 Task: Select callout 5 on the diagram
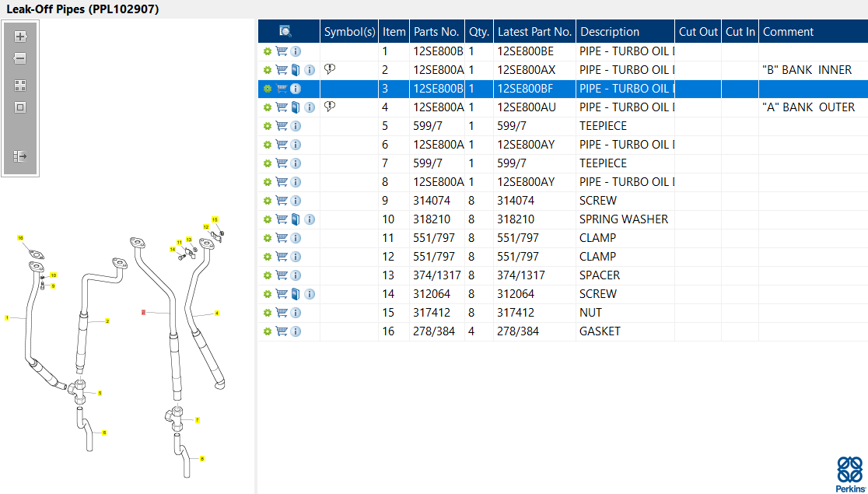[x=100, y=393]
